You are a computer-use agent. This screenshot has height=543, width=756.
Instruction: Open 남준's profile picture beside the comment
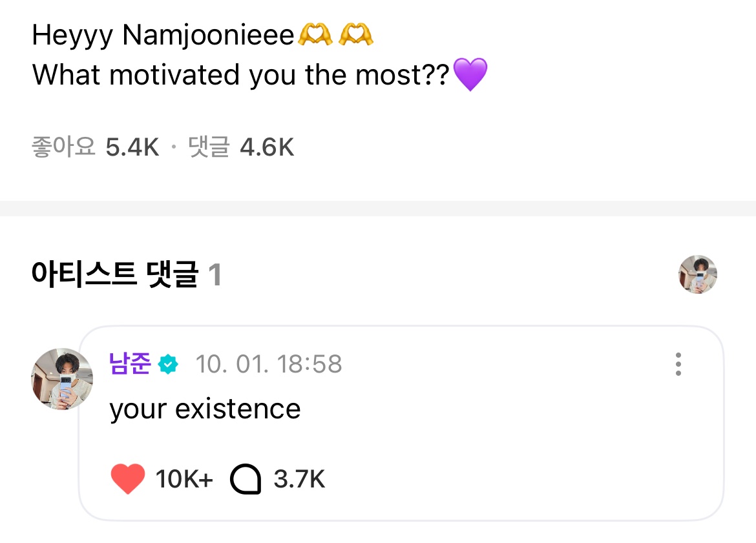click(62, 379)
